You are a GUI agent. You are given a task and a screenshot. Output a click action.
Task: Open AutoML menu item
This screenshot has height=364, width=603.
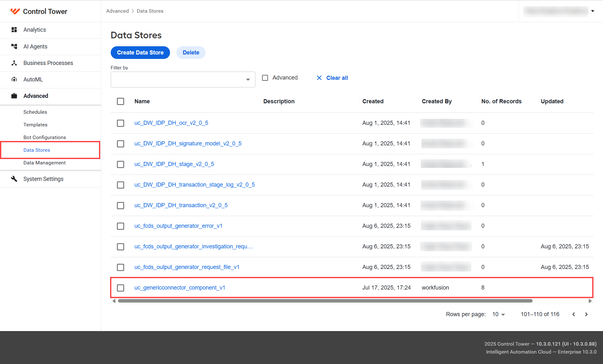coord(50,80)
